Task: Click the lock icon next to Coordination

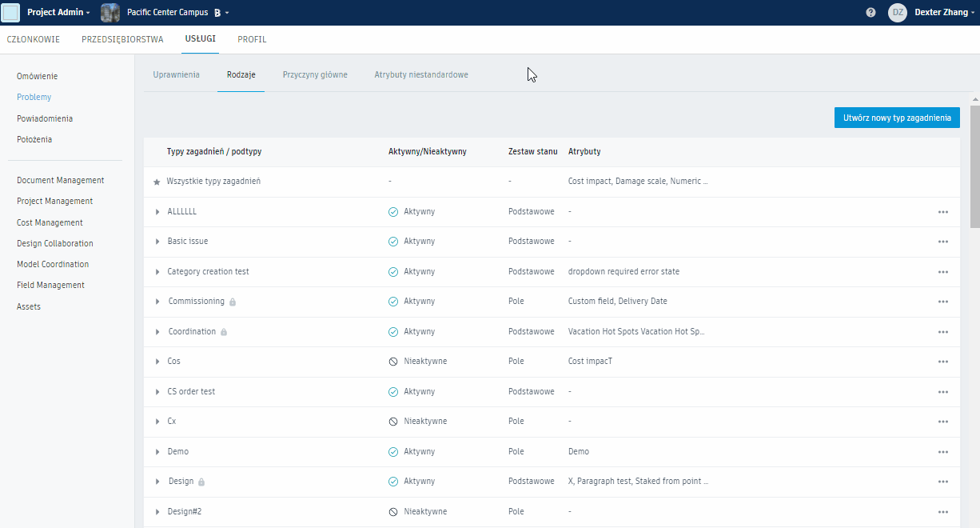Action: (224, 332)
